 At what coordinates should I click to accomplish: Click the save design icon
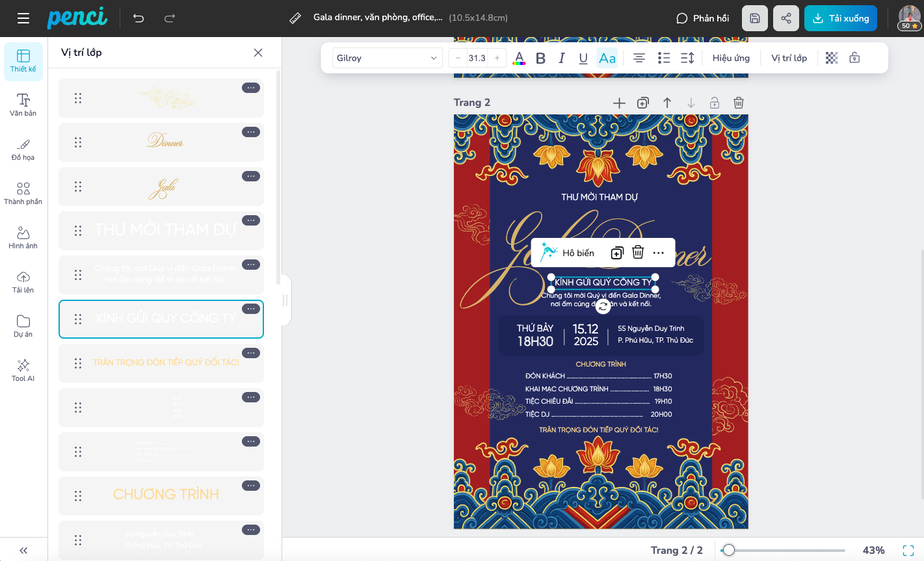[755, 18]
